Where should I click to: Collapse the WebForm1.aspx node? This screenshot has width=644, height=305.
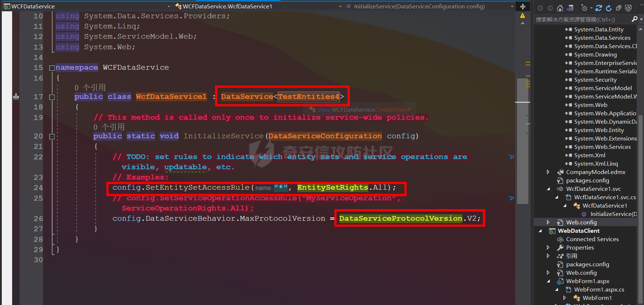pos(548,281)
